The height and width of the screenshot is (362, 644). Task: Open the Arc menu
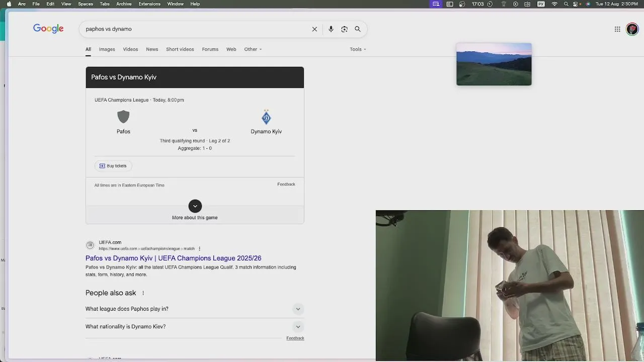(22, 4)
